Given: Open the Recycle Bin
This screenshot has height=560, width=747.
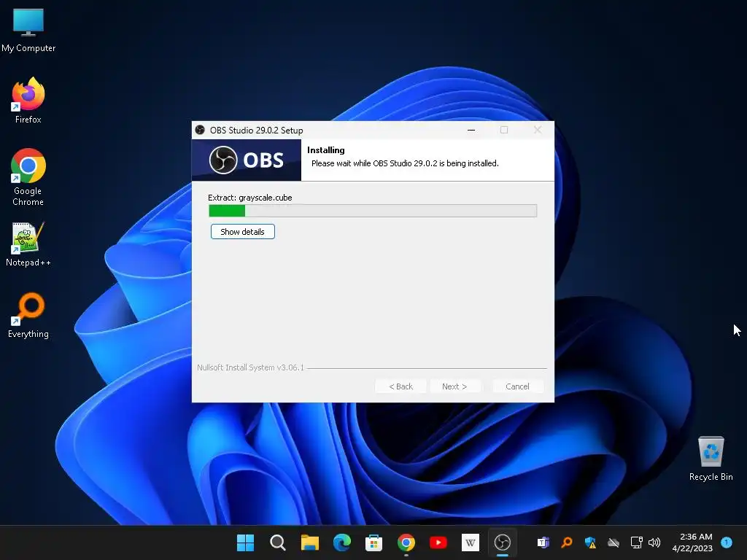Looking at the screenshot, I should (x=711, y=459).
